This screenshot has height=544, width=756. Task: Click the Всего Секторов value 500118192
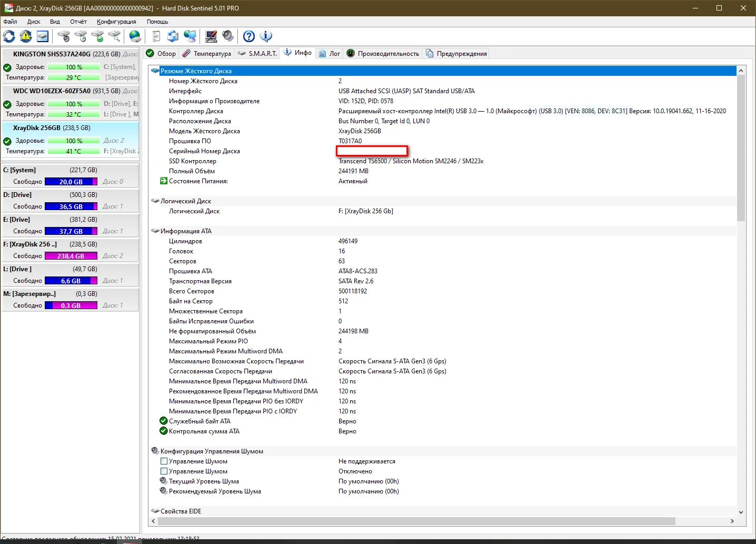pos(353,291)
